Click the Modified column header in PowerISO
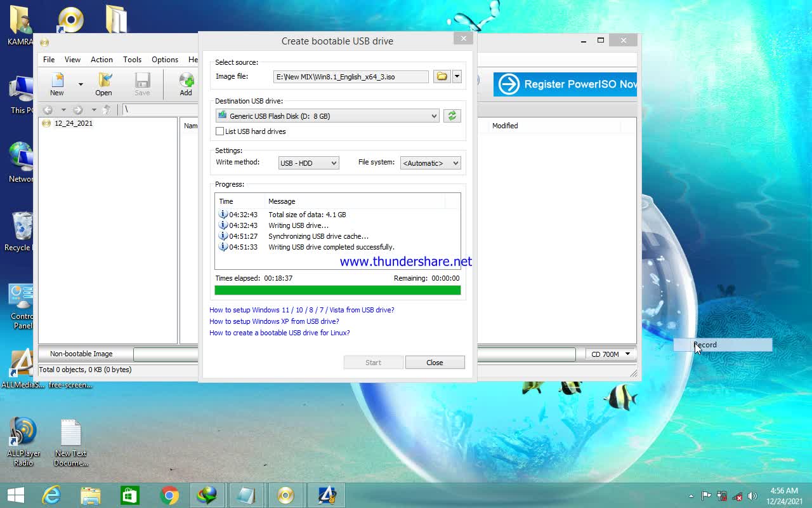 tap(505, 126)
